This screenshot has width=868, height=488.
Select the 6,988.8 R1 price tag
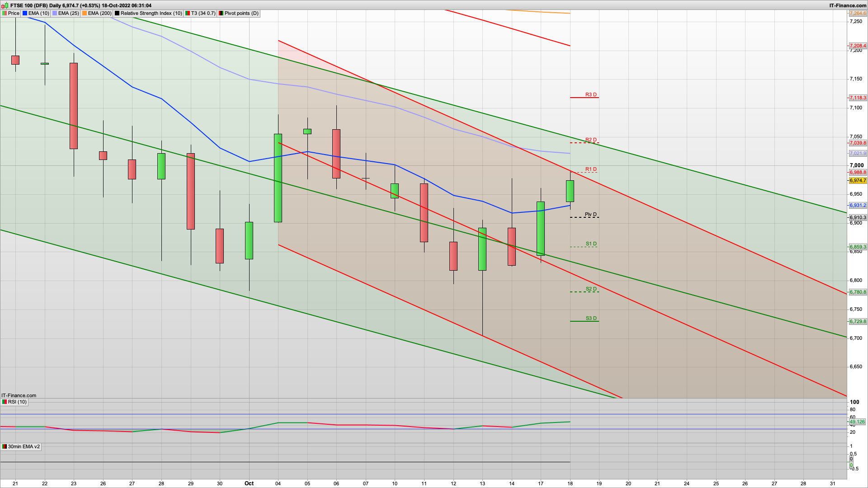[x=858, y=173]
